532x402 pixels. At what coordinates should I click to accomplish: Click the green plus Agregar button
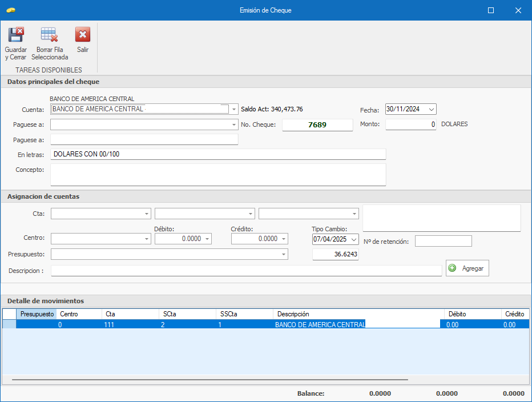(x=467, y=268)
